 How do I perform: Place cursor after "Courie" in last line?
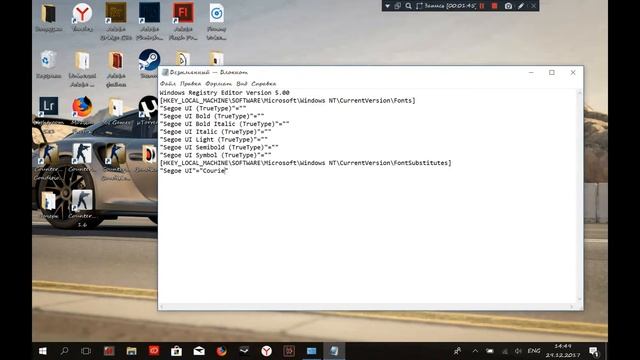[x=226, y=171]
